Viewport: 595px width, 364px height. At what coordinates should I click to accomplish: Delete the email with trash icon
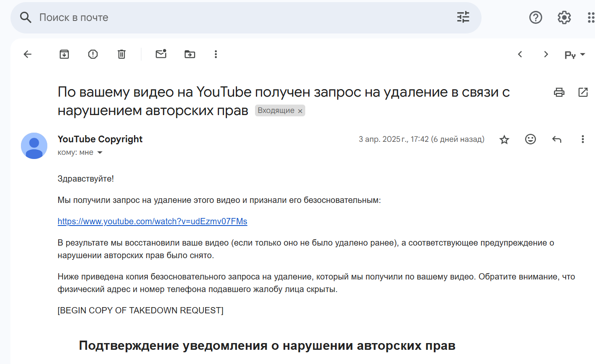(121, 54)
